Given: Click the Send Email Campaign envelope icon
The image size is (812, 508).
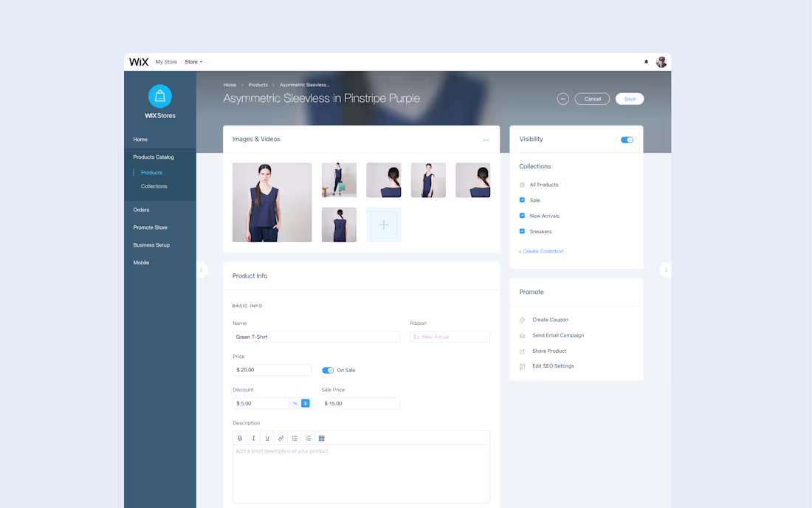Looking at the screenshot, I should click(x=522, y=335).
